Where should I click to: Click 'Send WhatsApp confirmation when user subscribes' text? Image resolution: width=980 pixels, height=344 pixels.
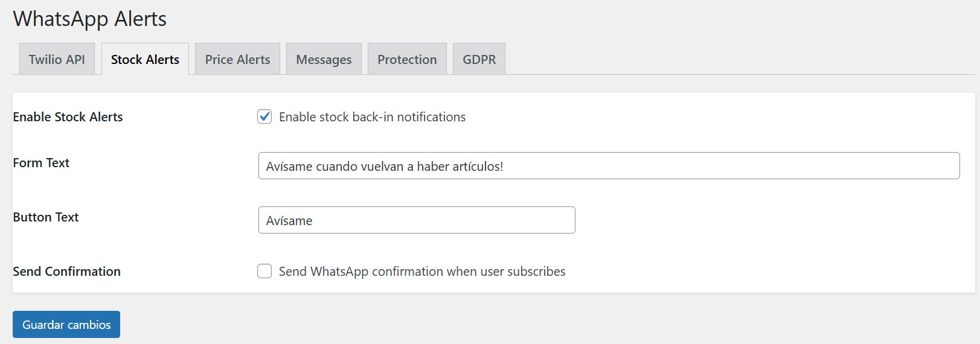pyautogui.click(x=422, y=272)
